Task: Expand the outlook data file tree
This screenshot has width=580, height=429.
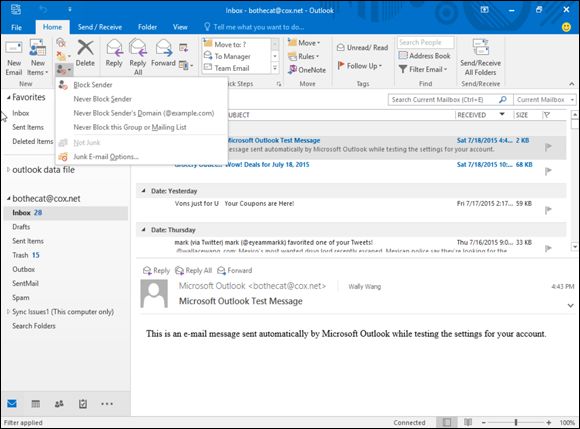Action: [x=8, y=169]
